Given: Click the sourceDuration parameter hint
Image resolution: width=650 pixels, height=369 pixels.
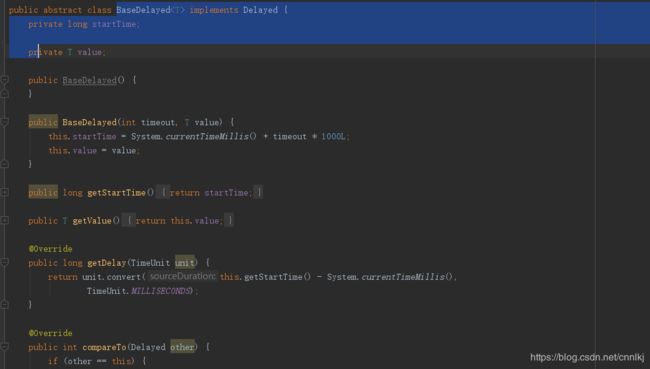Looking at the screenshot, I should 182,276.
